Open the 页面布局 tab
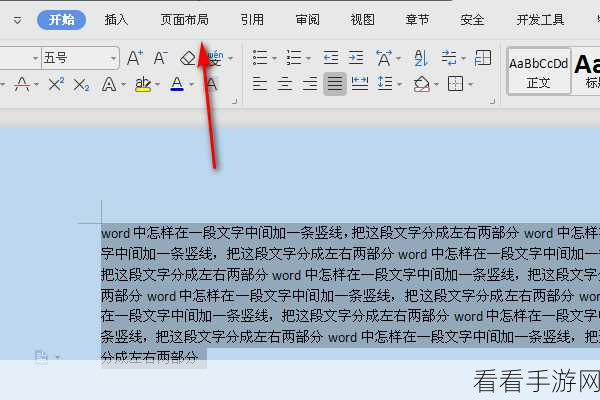This screenshot has width=600, height=400. point(184,20)
